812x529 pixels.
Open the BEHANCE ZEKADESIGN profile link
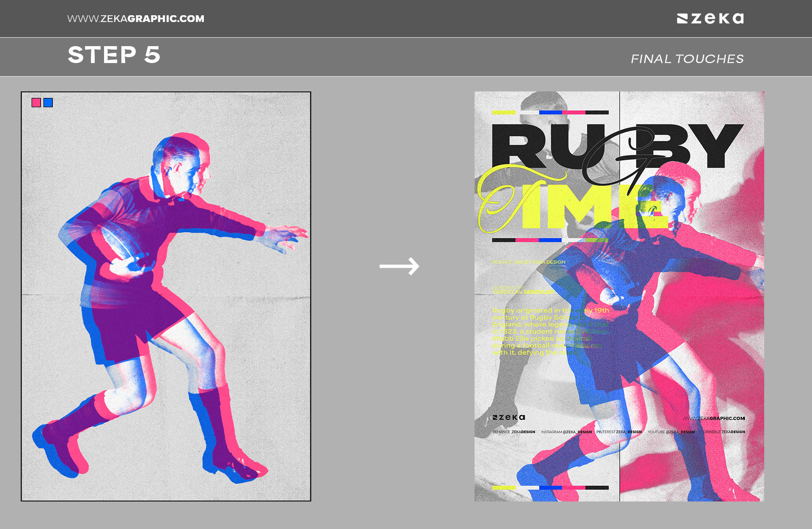click(514, 432)
